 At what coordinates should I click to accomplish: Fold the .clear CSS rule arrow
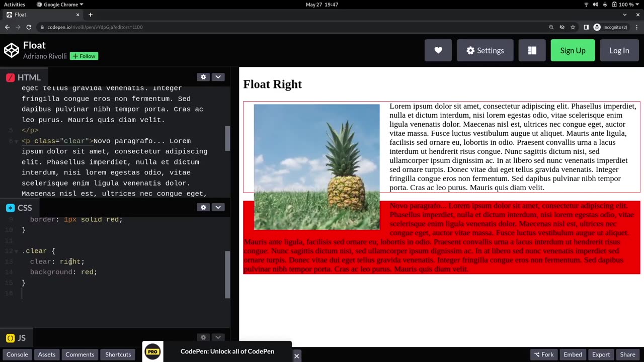point(17,251)
